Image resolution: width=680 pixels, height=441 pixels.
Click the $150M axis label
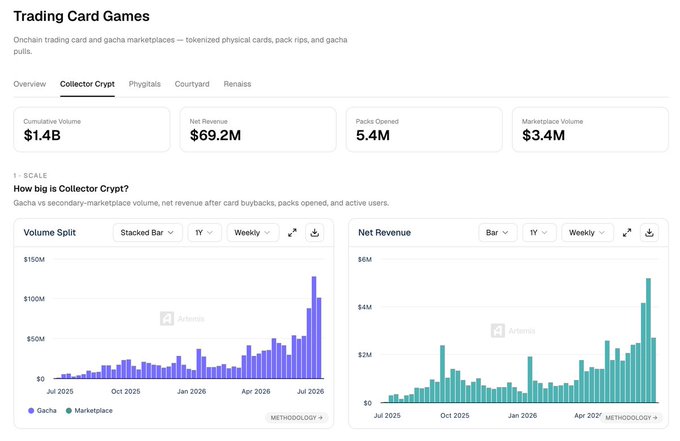34,259
